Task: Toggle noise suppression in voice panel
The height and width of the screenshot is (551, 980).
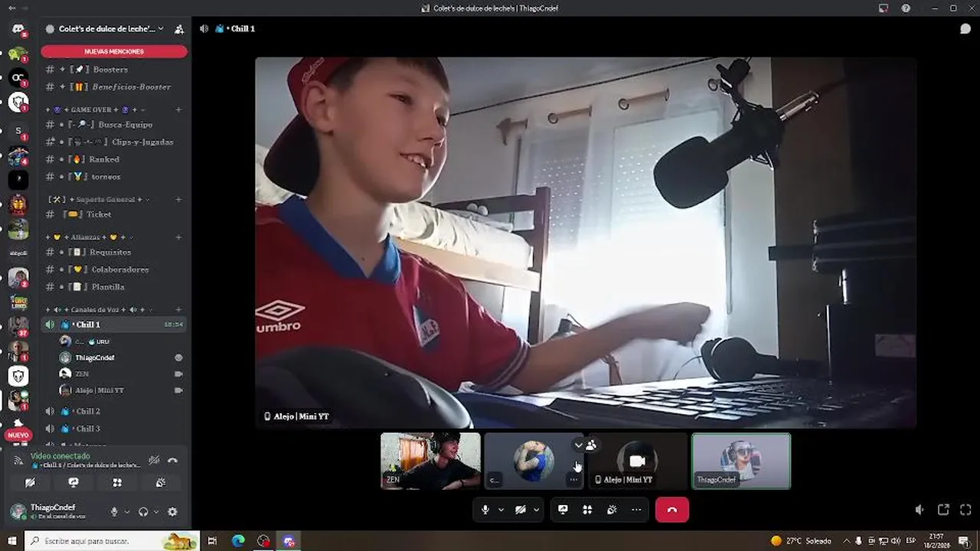Action: click(x=154, y=460)
